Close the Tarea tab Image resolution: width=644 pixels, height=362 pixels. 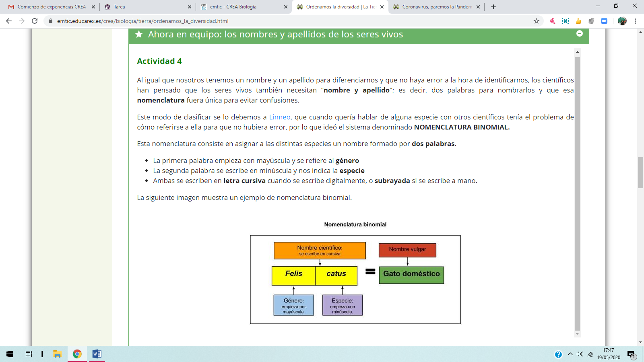coord(190,7)
